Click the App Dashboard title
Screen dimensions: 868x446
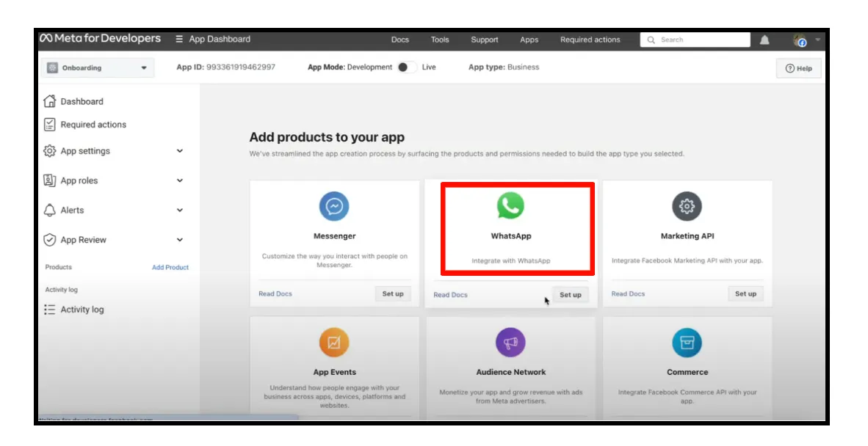220,39
